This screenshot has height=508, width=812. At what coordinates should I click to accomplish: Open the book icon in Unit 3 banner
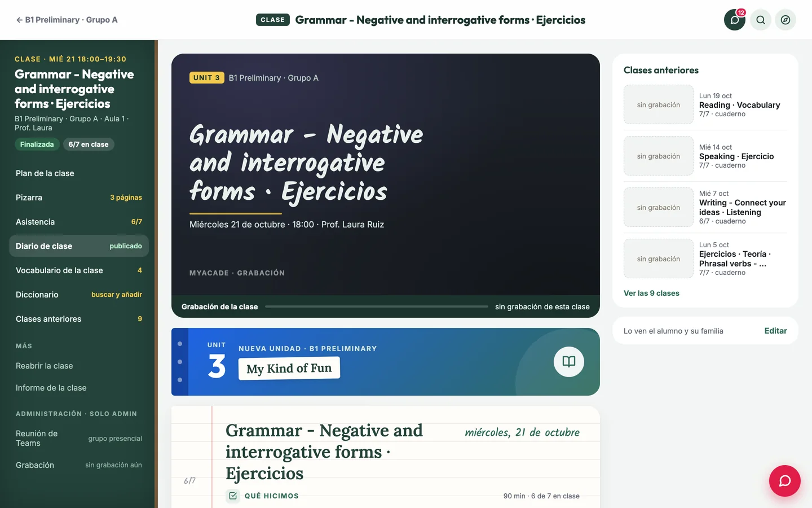click(x=569, y=362)
